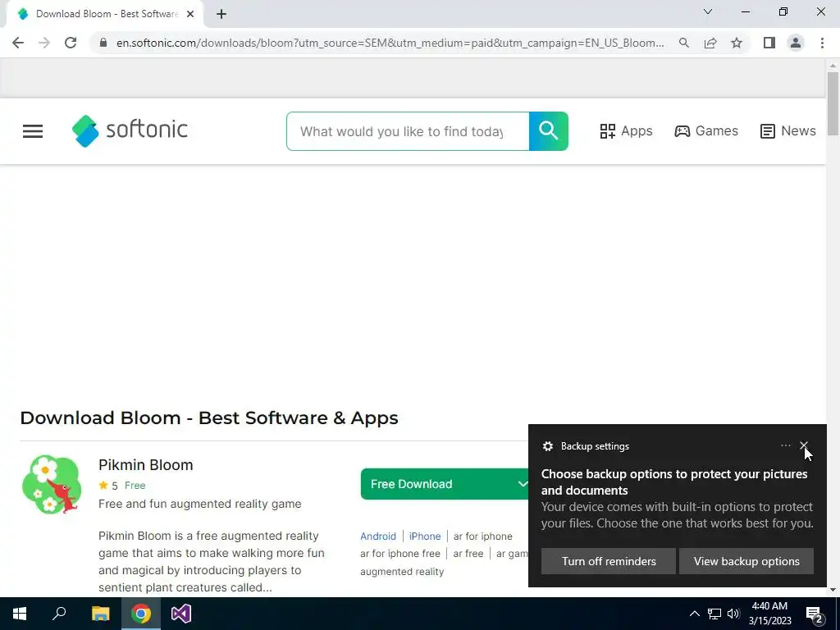The height and width of the screenshot is (630, 840).
Task: Click the Pikmin Bloom star rating
Action: (x=108, y=486)
